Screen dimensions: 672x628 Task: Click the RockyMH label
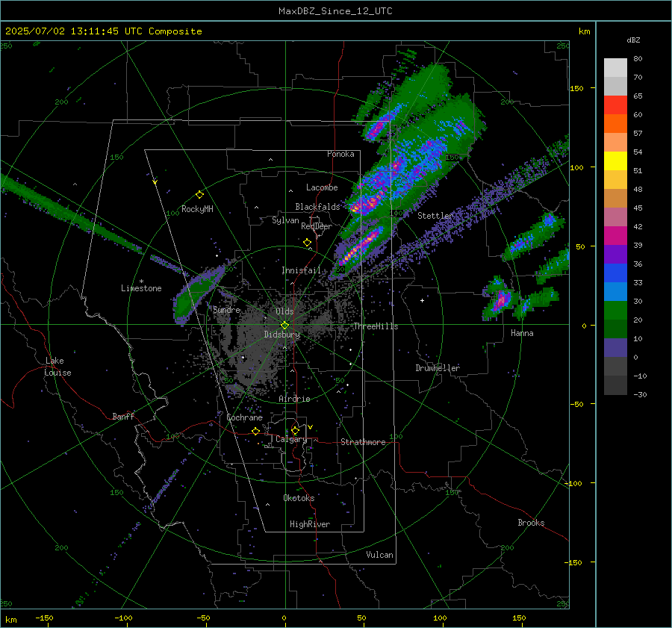[x=197, y=209]
